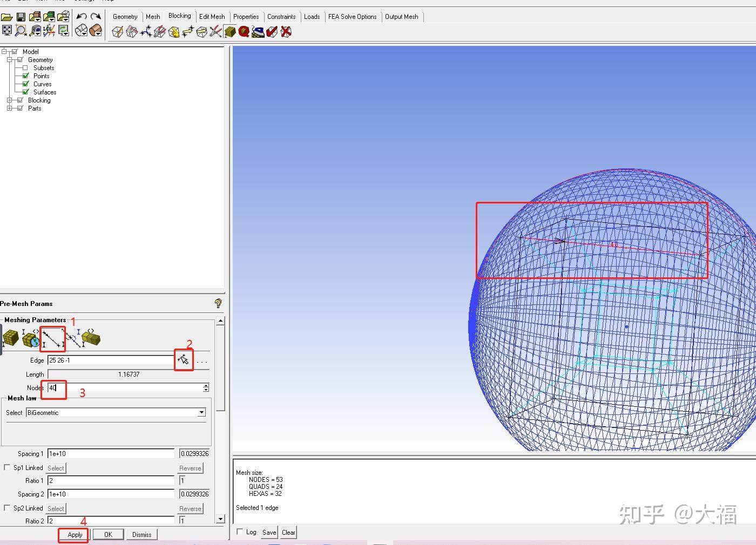Screen dimensions: 756x545
Task: Open the Mesh law BiGeometric dropdown
Action: pos(201,413)
